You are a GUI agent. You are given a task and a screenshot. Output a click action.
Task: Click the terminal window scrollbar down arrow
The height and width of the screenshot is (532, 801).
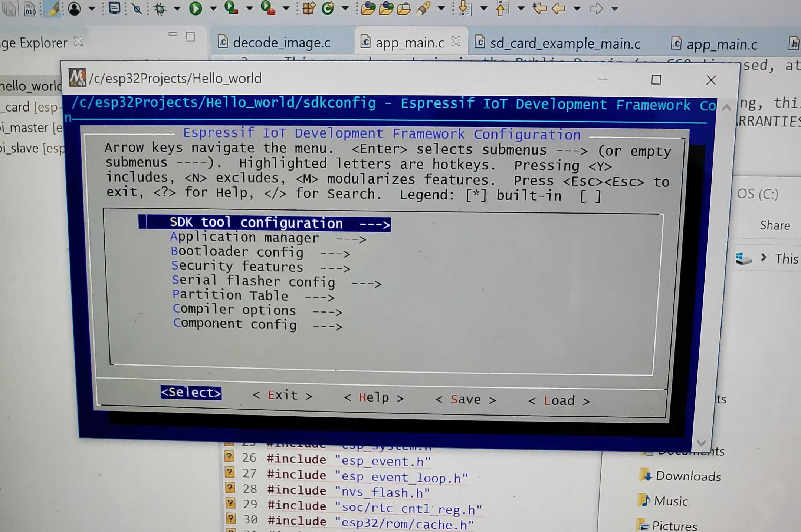[x=701, y=442]
